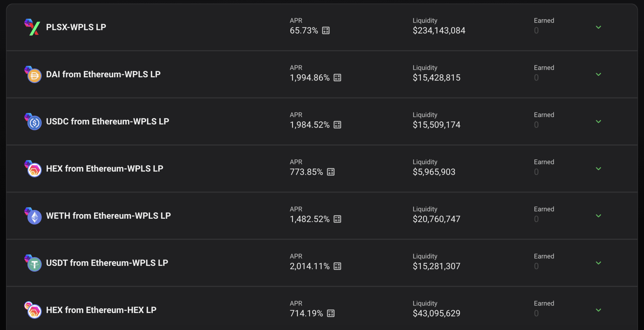Click the DAI token pair icon
This screenshot has height=330, width=644.
(33, 74)
